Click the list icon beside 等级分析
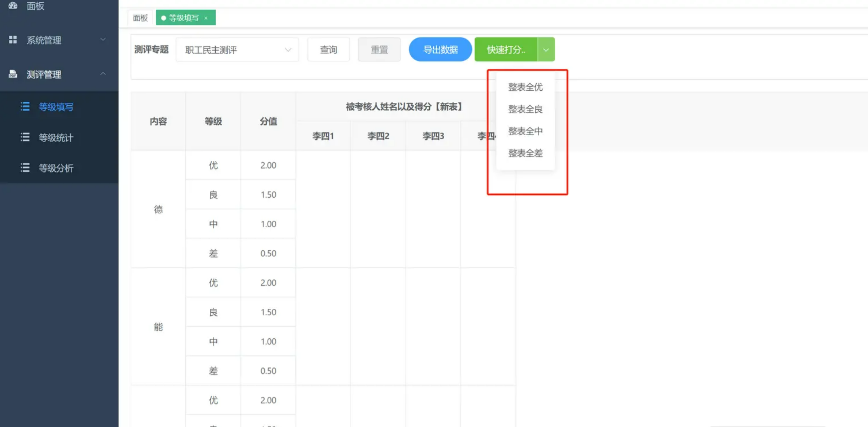 25,168
